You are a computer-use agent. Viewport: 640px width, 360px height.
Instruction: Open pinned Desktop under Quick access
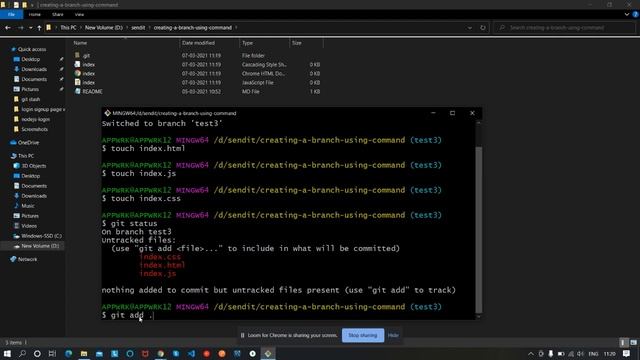(31, 59)
